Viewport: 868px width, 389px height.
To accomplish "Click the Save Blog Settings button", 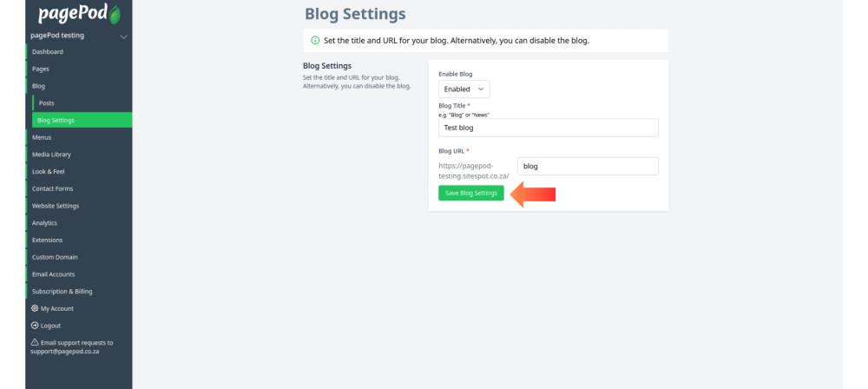I will (x=471, y=193).
